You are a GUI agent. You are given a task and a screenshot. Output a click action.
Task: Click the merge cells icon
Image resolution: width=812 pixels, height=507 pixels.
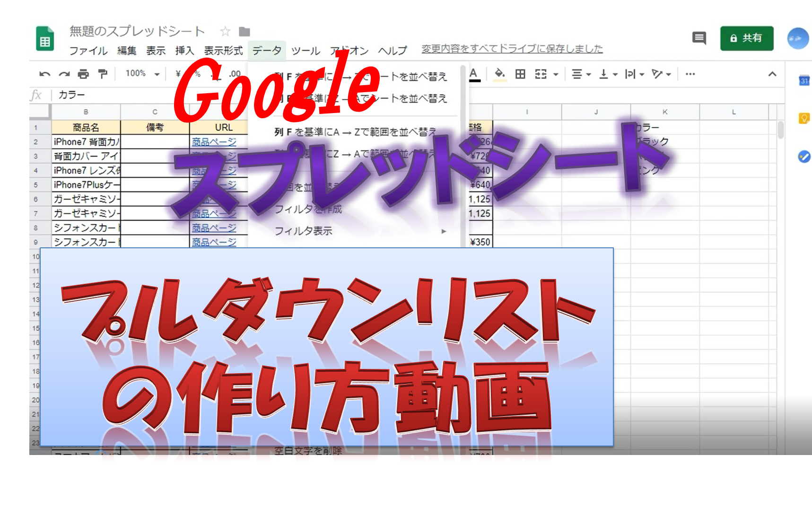(x=541, y=74)
